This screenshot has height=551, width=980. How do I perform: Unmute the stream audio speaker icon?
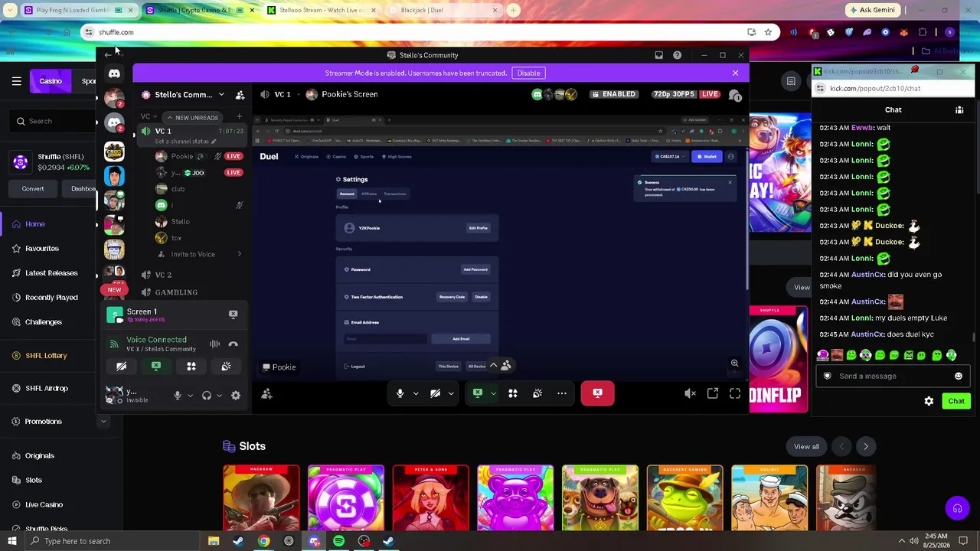[x=690, y=393]
